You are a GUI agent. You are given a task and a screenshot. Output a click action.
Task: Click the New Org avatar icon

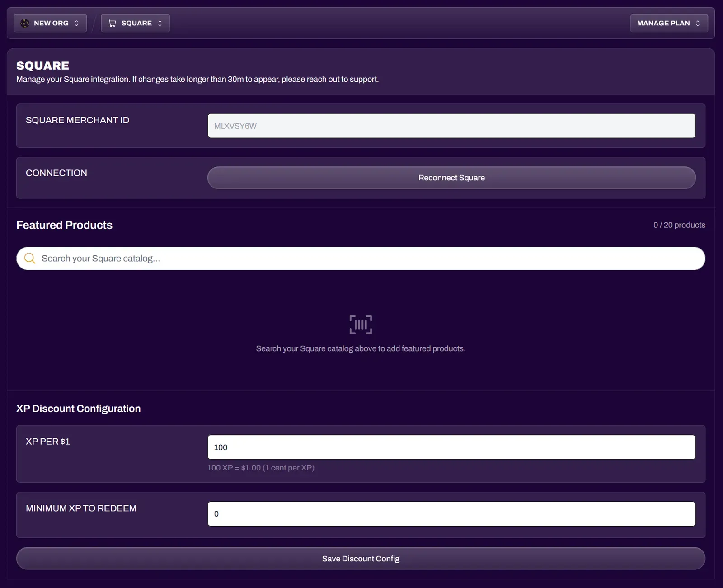point(25,23)
